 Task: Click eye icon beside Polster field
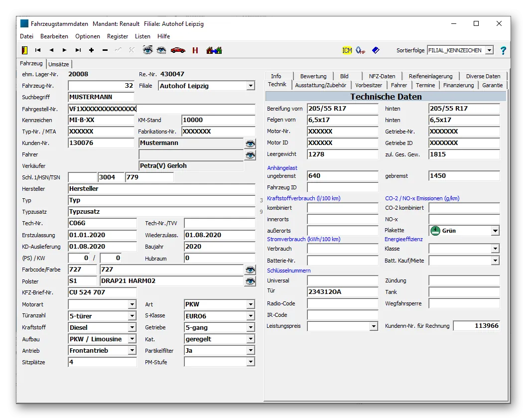click(250, 281)
